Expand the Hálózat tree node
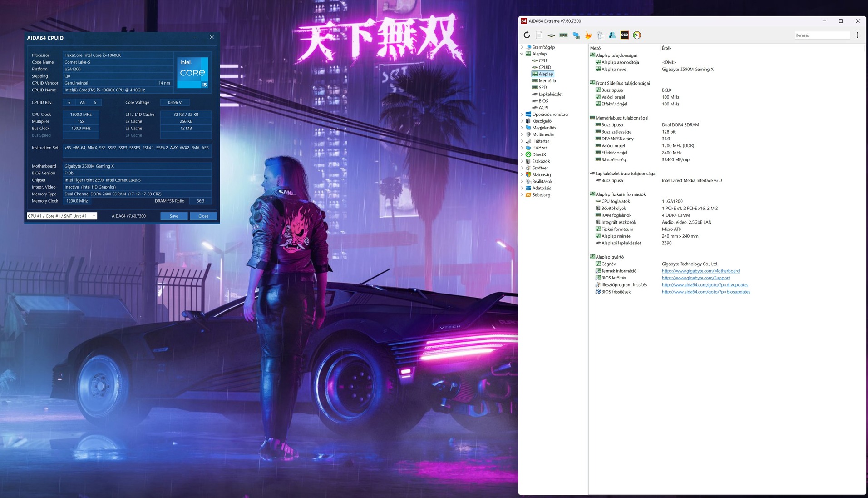Viewport: 868px width, 498px height. coord(522,148)
